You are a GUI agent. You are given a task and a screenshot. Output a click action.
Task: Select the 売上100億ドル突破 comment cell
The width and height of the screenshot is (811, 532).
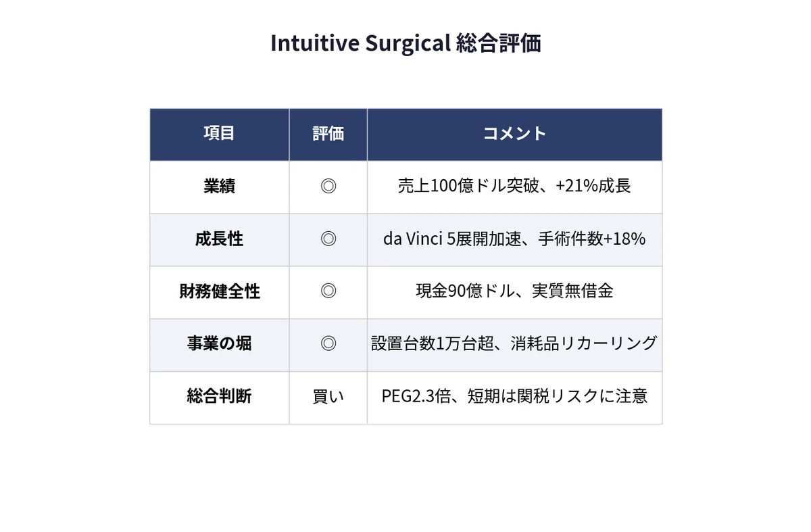[x=514, y=187]
